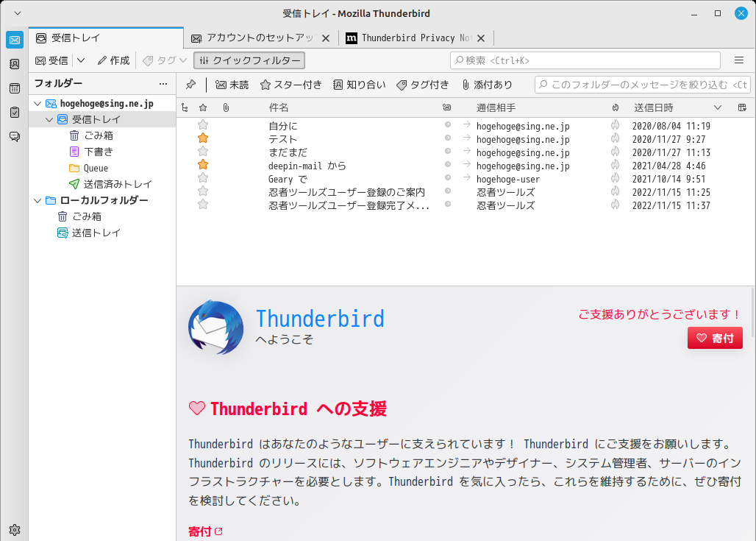The width and height of the screenshot is (756, 541).
Task: Collapse the 受信トレイ folder subtree
Action: click(49, 120)
